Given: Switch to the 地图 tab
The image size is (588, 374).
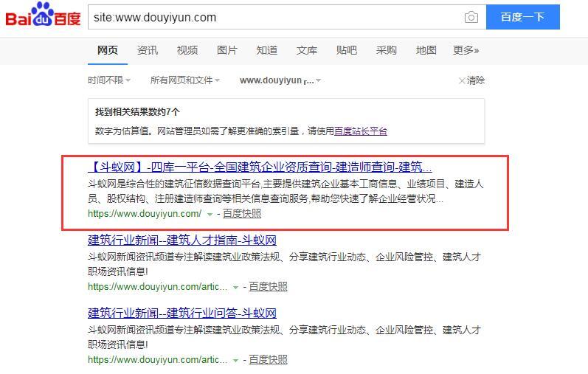Looking at the screenshot, I should coord(426,50).
